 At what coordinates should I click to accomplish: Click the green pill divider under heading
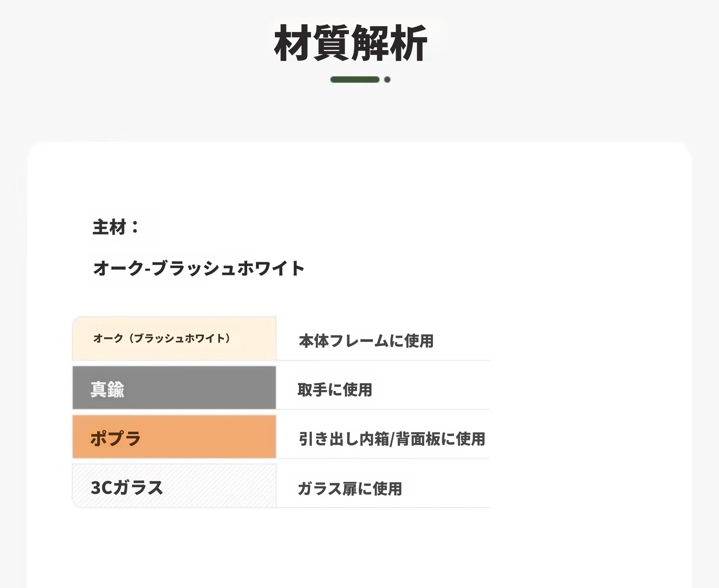coord(355,79)
